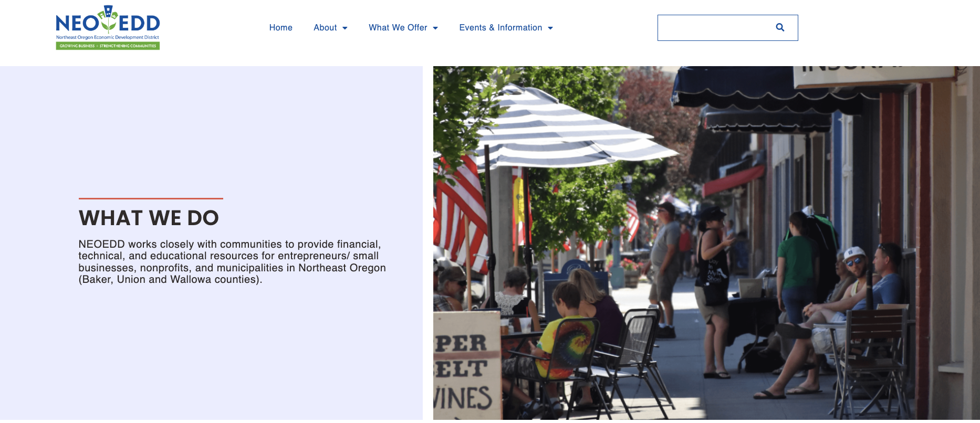The width and height of the screenshot is (980, 423).
Task: Select the Events & Information menu item
Action: point(501,27)
